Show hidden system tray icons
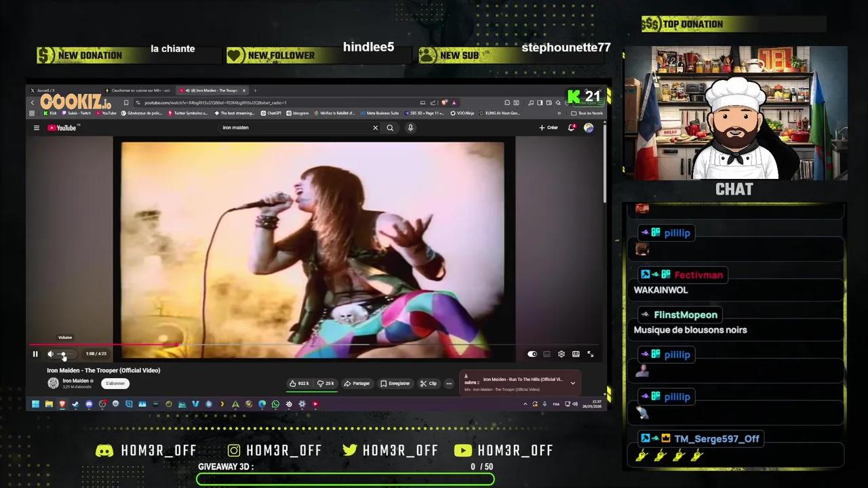 526,404
